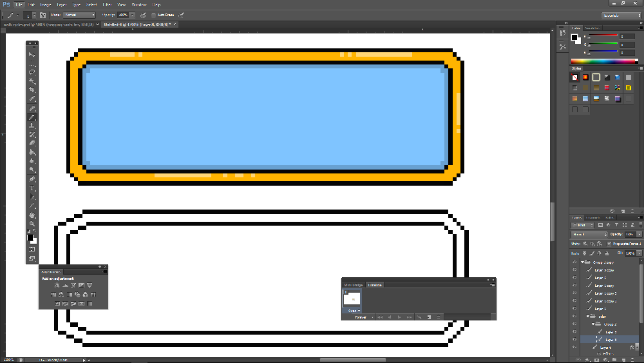Screen dimensions: 644x363
Task: Switch to the Channels tab
Action: coord(592,217)
